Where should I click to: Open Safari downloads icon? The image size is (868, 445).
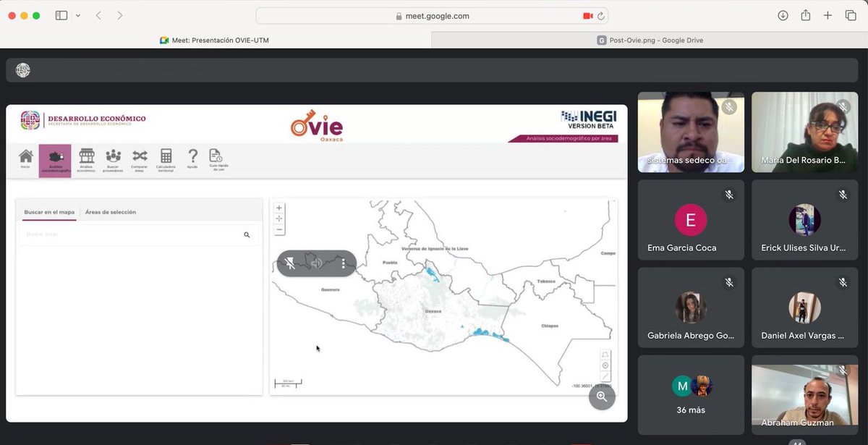tap(783, 15)
